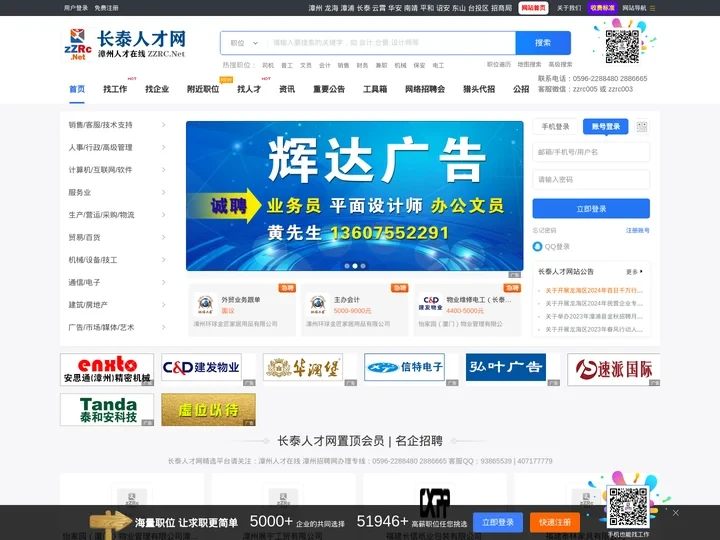Click the 速派国际 logo banner
Image resolution: width=720 pixels, height=540 pixels.
click(x=613, y=369)
